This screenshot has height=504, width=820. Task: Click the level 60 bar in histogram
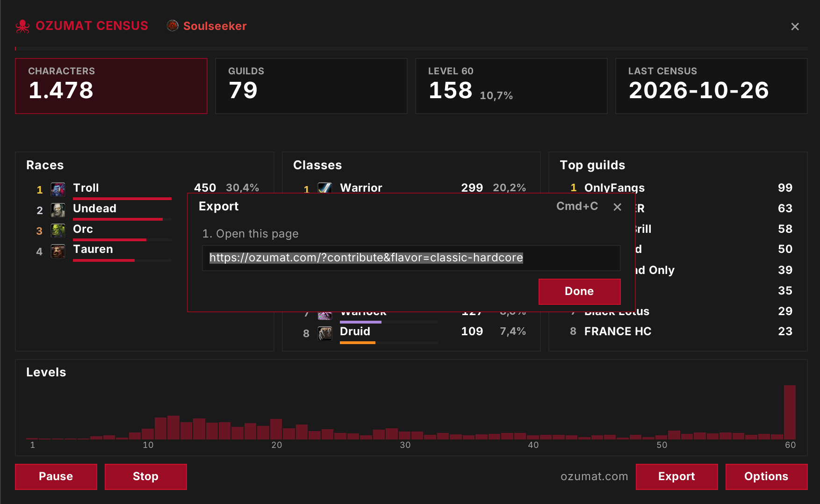(x=790, y=412)
